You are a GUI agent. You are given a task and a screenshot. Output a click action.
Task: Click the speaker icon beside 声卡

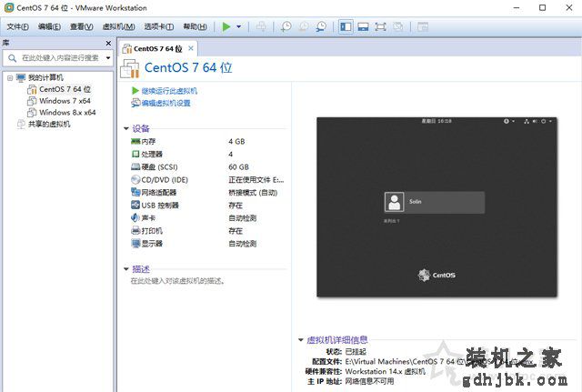[x=135, y=218]
